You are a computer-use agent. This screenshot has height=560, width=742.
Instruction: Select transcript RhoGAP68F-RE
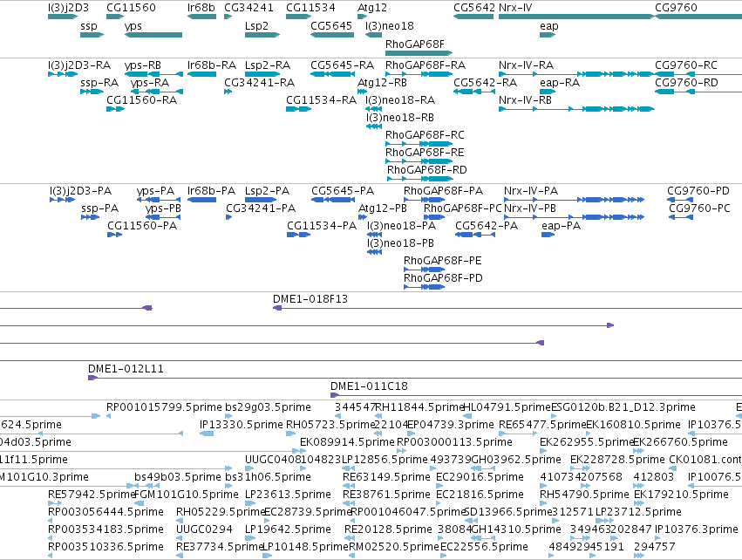425,153
